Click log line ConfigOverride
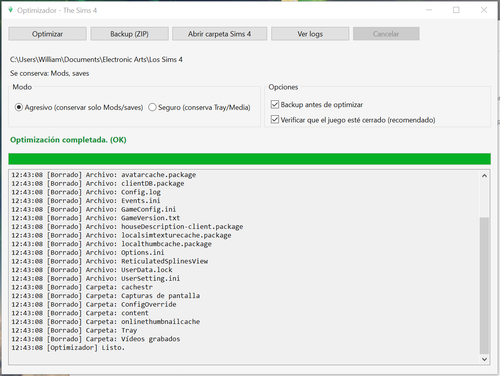The height and width of the screenshot is (376, 500). click(x=94, y=305)
